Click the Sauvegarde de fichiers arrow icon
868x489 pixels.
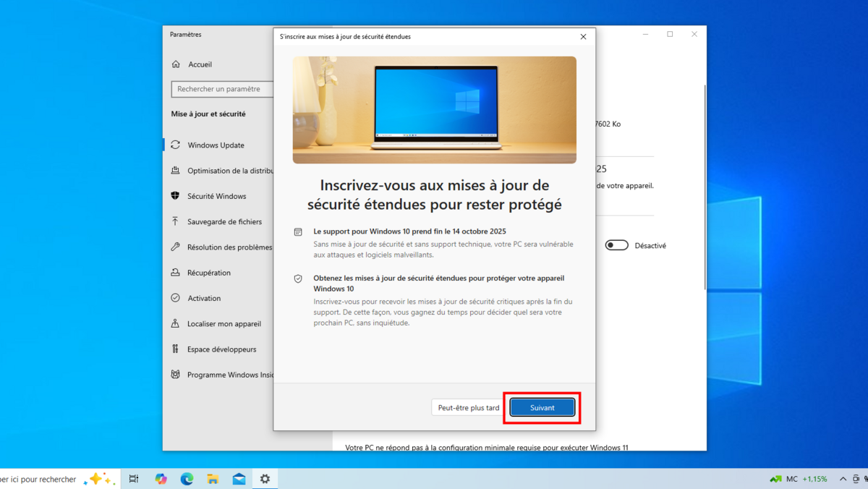(175, 221)
